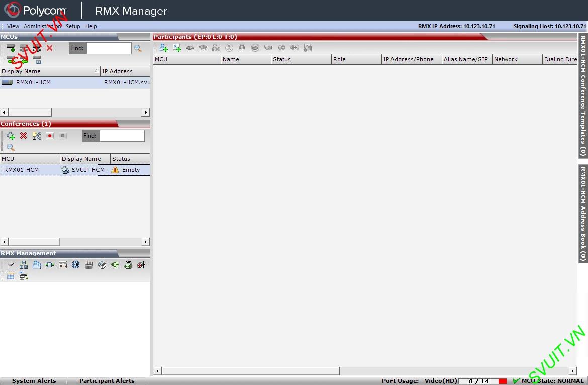Click the MCUs Find input field
This screenshot has width=588, height=385.
click(109, 48)
